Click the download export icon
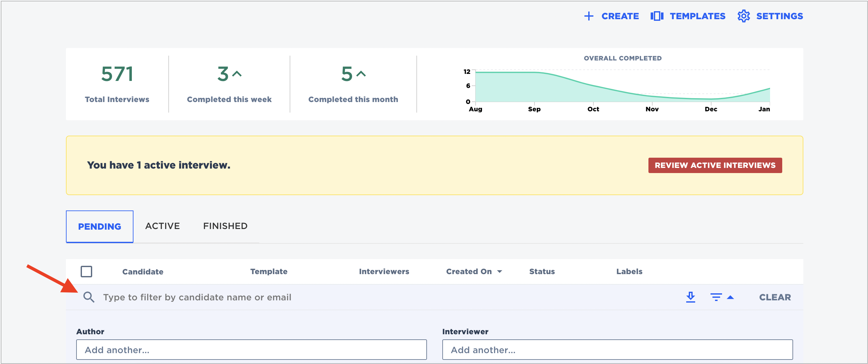This screenshot has width=868, height=364. [x=690, y=297]
